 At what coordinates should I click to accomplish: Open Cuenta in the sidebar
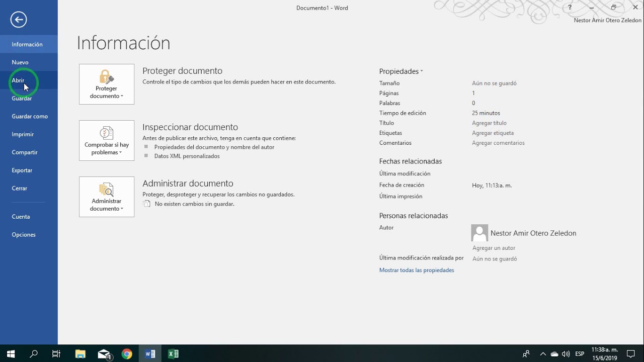(29, 217)
